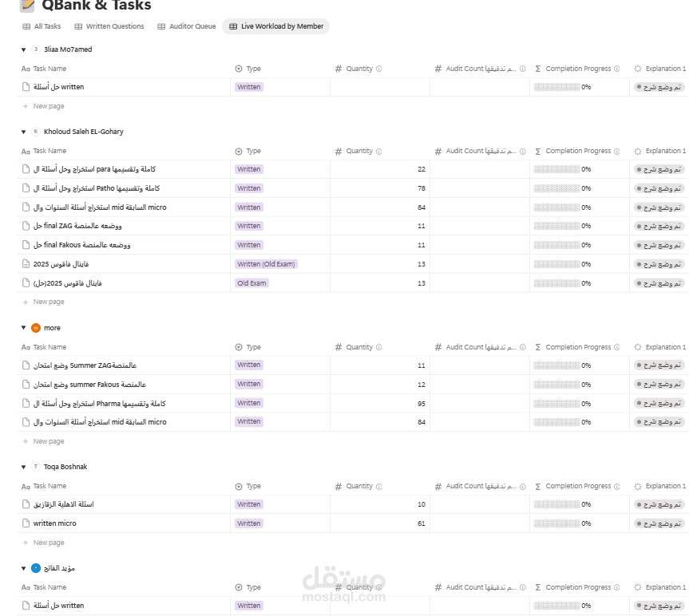689x616 pixels.
Task: Click Written tag of written micro row
Action: tap(249, 523)
